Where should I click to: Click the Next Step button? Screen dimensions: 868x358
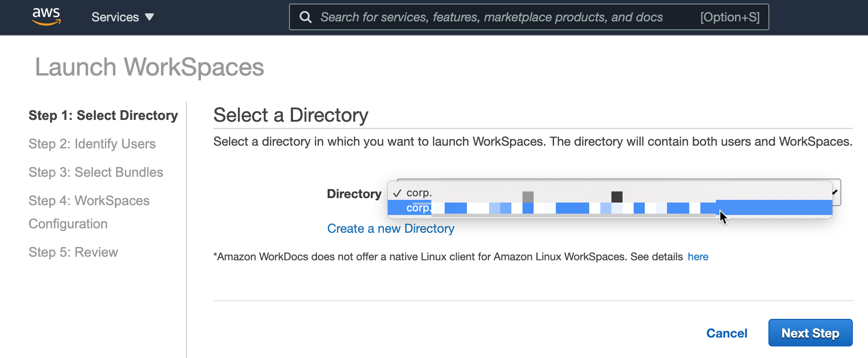pos(810,333)
